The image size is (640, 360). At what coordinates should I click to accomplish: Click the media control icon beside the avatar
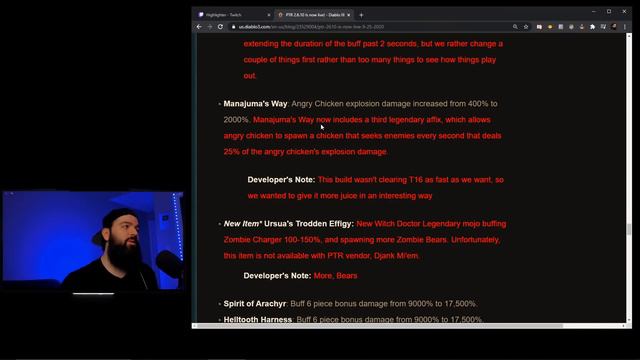(603, 27)
